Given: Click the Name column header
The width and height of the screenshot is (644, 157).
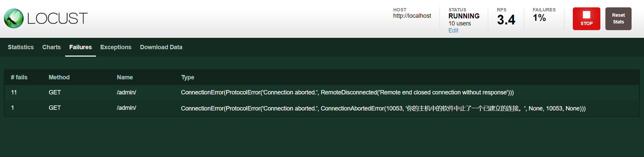Looking at the screenshot, I should pos(125,77).
